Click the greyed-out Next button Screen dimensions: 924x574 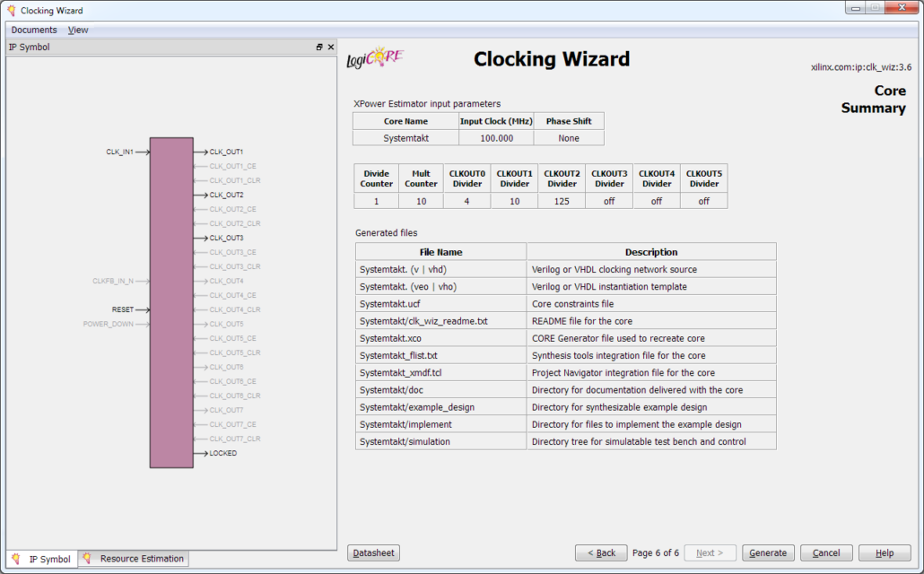click(x=710, y=552)
